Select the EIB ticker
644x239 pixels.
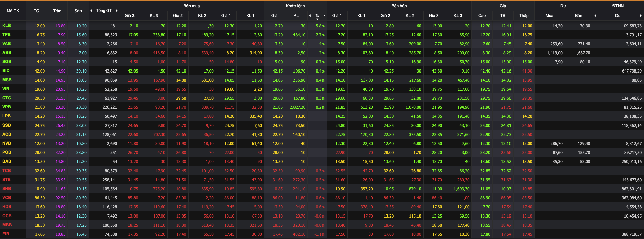coord(6,234)
